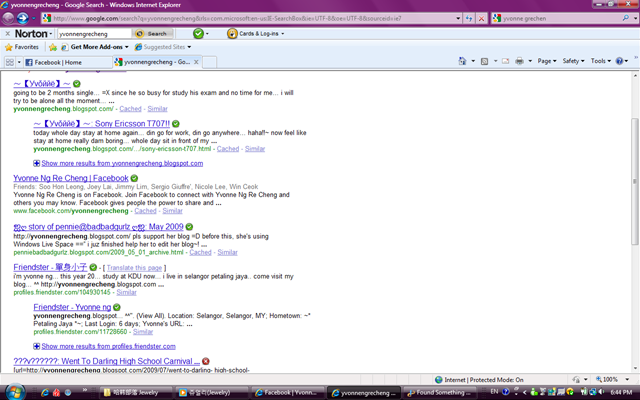Click the browser address bar URL
Screen dimensions: 640x400
tap(249, 18)
